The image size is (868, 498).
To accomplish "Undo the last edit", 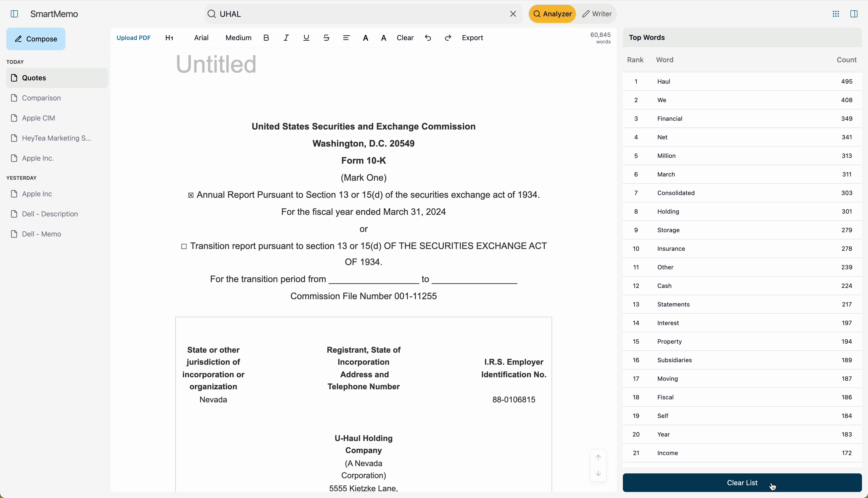I will (x=428, y=38).
